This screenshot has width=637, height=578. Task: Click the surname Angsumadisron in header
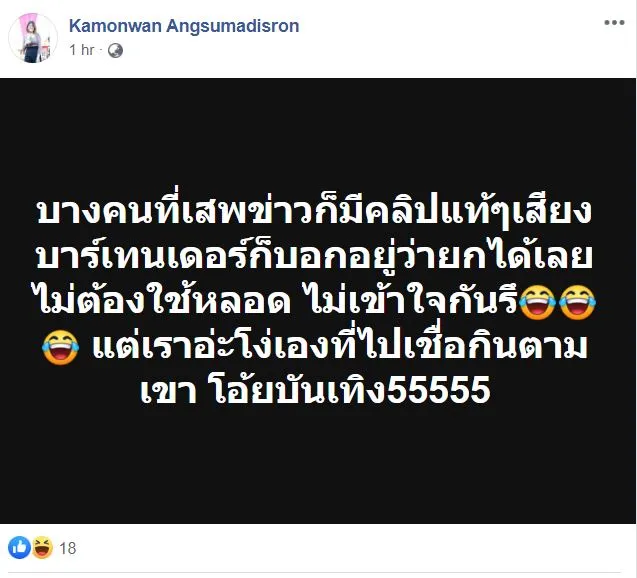coord(233,26)
